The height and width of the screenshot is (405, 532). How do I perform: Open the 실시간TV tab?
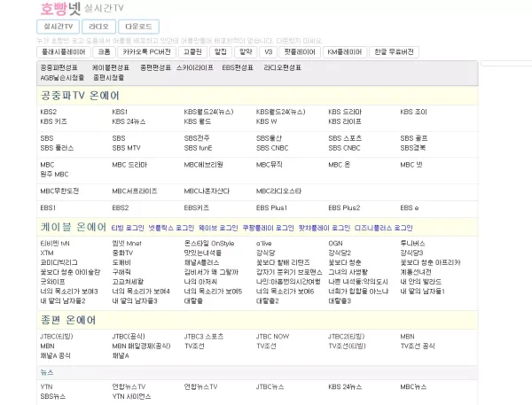pos(58,27)
